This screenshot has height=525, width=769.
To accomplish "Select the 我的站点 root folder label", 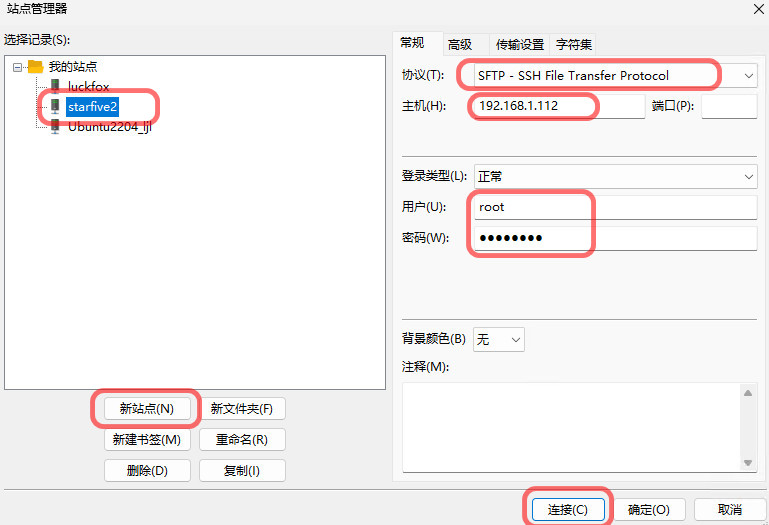I will pos(73,66).
